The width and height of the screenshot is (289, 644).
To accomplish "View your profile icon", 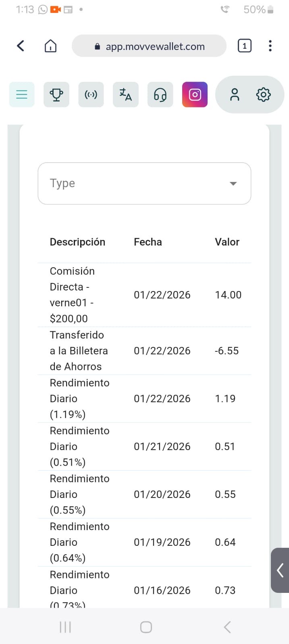I will point(235,95).
